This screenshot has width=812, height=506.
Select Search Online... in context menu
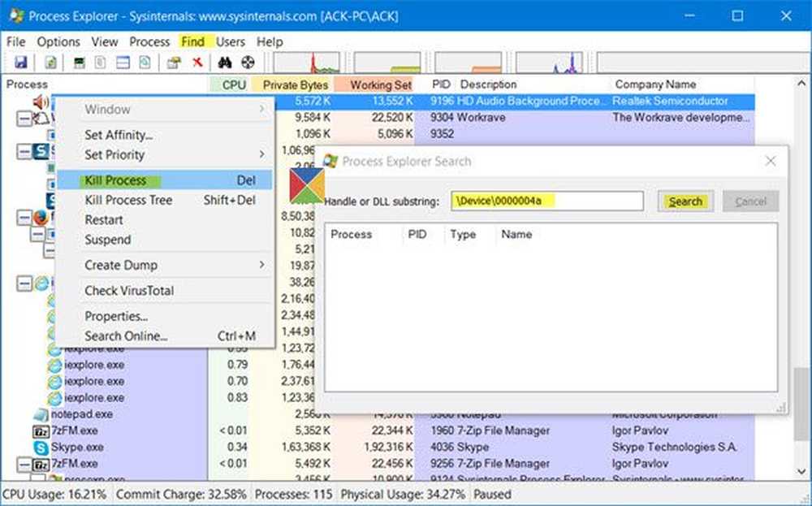(165, 335)
